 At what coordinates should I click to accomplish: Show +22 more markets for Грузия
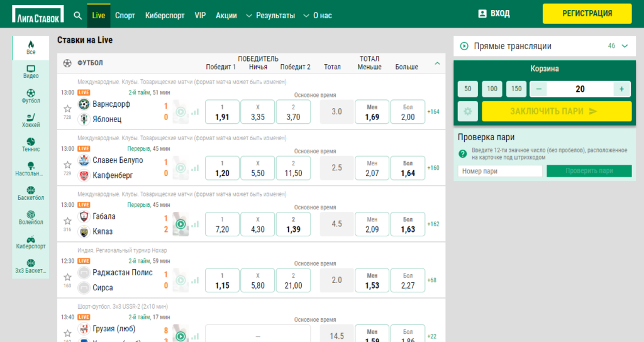pos(431,336)
